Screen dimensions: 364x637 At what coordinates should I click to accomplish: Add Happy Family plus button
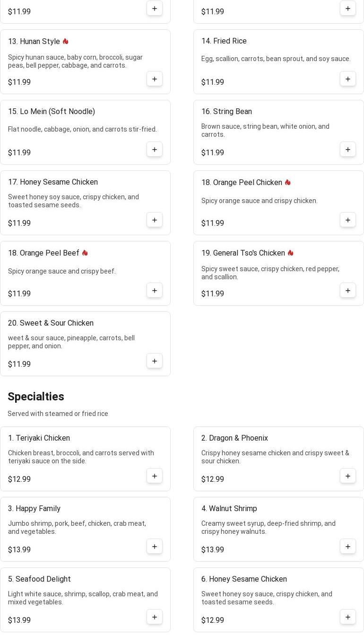tap(155, 547)
